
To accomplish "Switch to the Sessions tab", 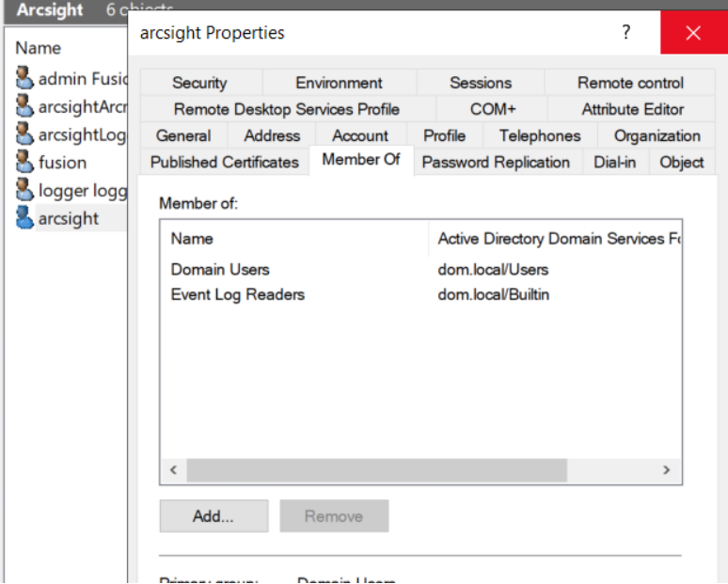I will pyautogui.click(x=481, y=83).
